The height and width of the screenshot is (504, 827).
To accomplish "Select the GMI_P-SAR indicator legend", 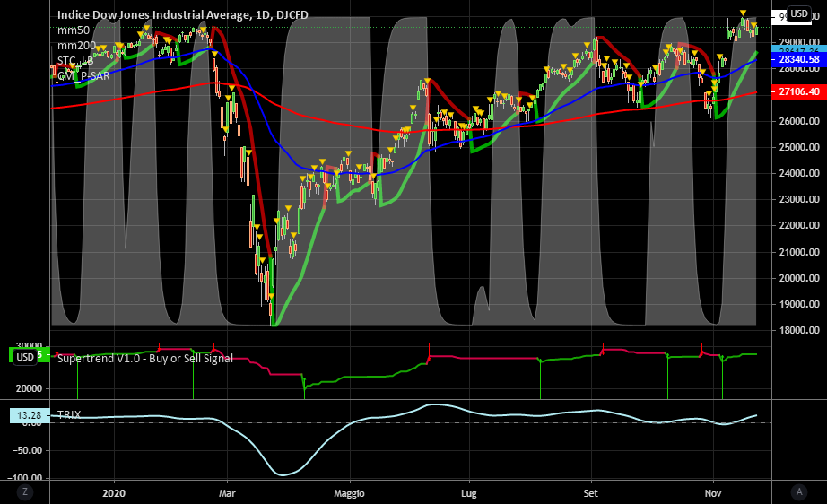I will pos(83,76).
